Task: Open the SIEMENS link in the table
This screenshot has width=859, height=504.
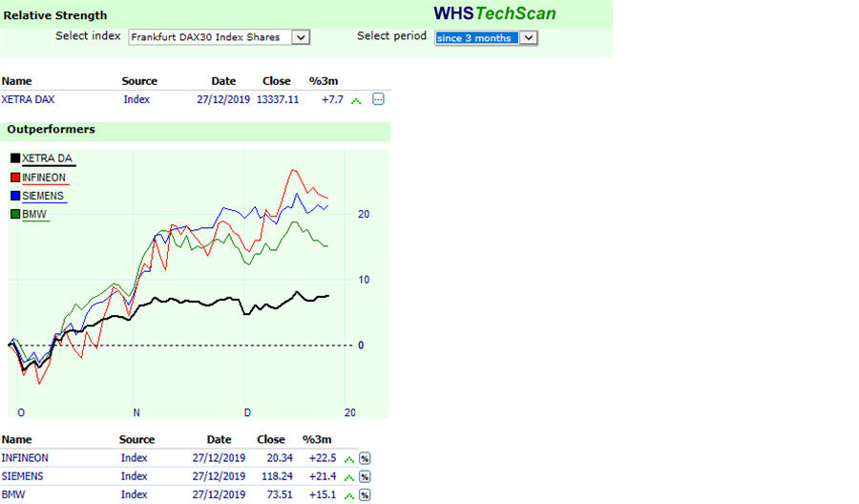Action: coord(23,476)
